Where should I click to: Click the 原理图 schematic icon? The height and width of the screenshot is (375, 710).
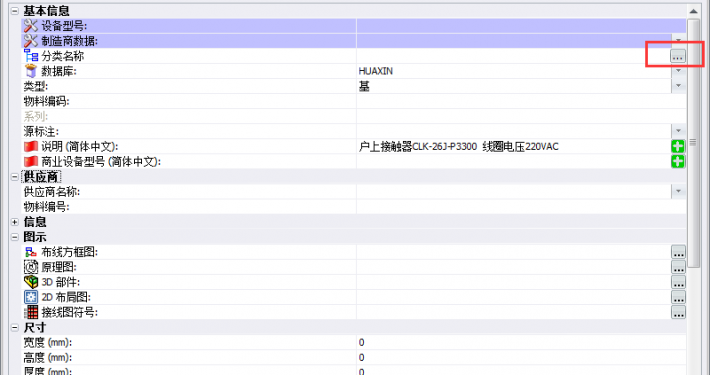pyautogui.click(x=31, y=267)
